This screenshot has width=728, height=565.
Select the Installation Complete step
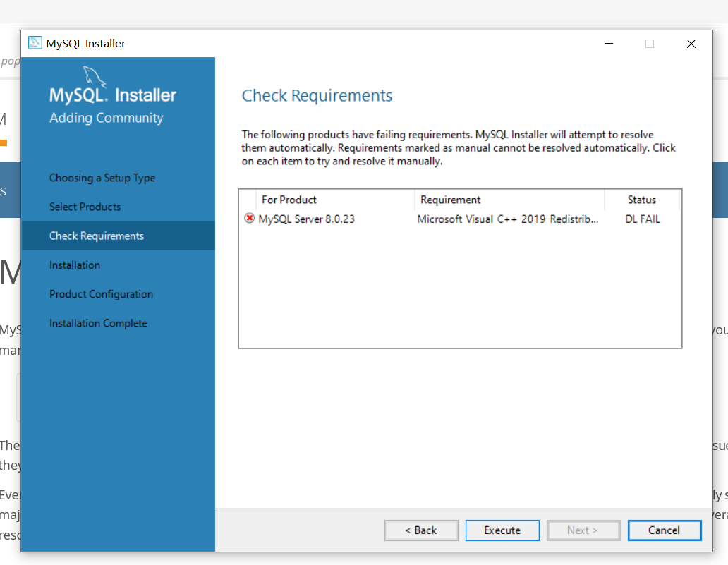click(99, 323)
